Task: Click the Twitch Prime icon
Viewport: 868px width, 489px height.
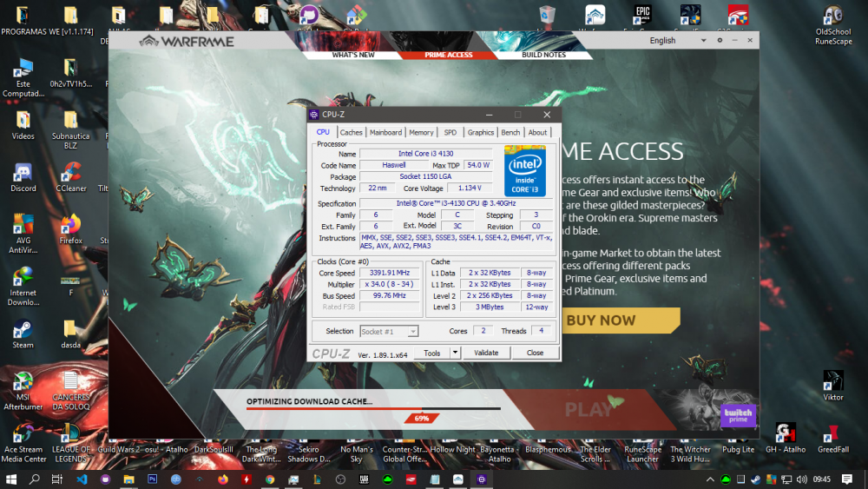Action: pyautogui.click(x=738, y=414)
